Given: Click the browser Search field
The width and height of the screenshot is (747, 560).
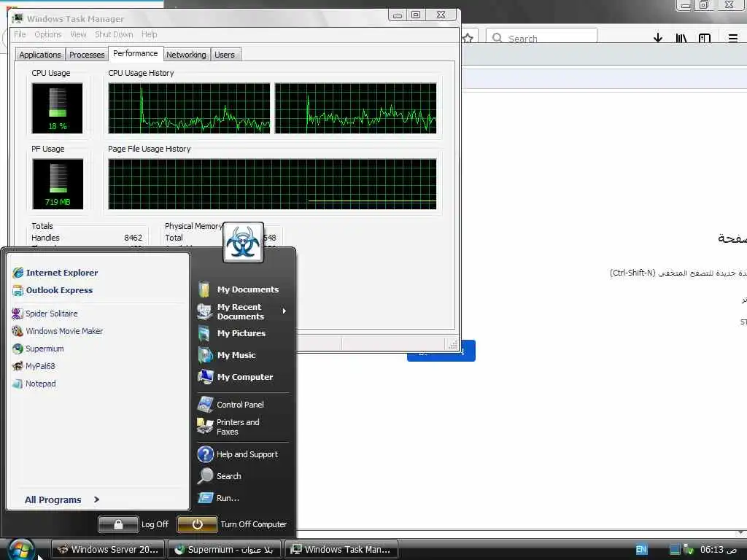Looking at the screenshot, I should tap(541, 38).
